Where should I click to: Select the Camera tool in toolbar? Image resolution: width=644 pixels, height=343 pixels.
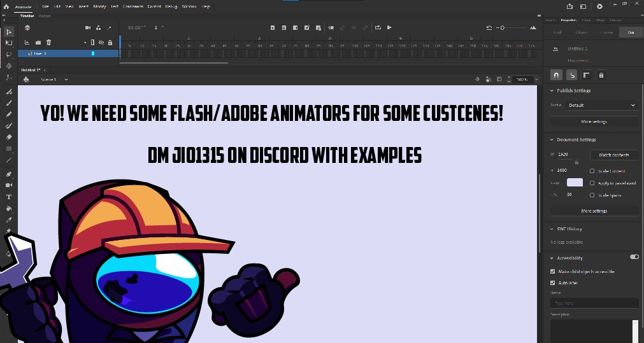[x=9, y=185]
